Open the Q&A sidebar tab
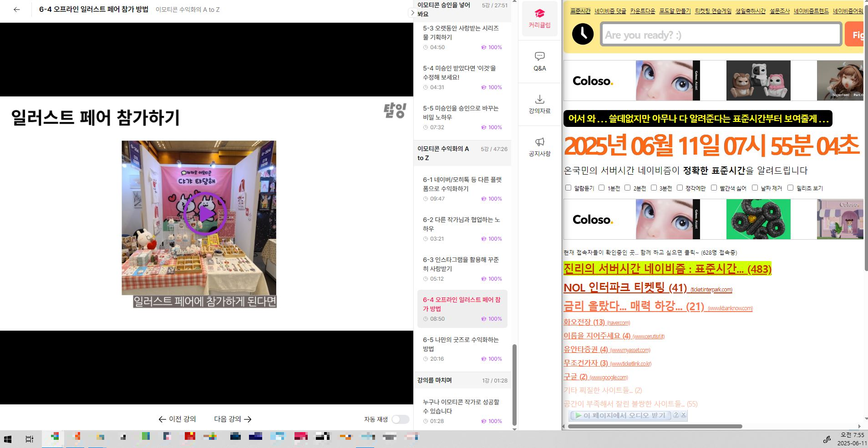The image size is (868, 448). click(539, 61)
